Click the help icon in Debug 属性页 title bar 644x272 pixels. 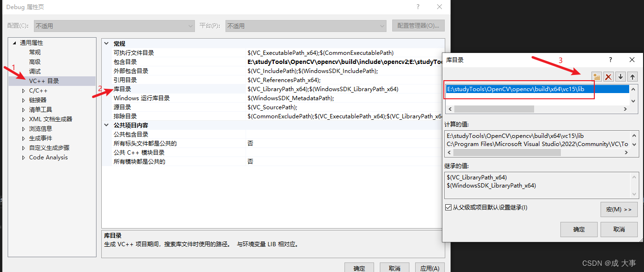point(418,7)
